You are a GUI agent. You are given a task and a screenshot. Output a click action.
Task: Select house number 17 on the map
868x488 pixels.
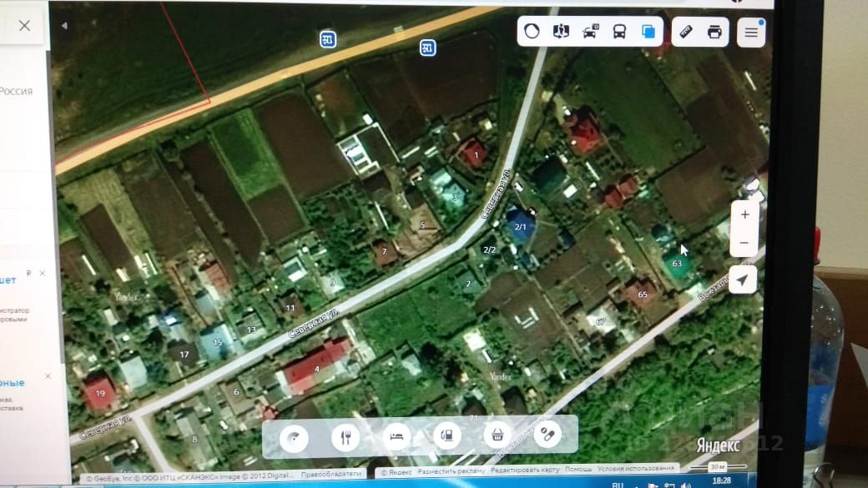tap(184, 355)
